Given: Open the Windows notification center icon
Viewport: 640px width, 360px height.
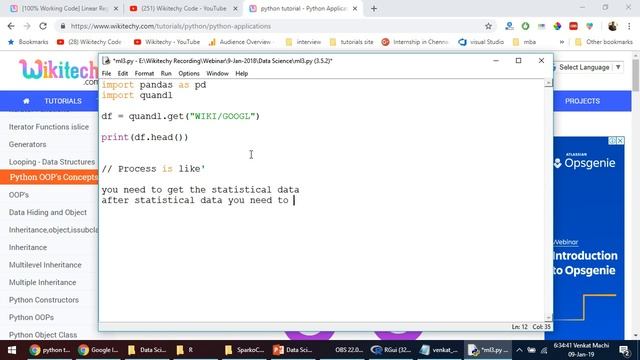Looking at the screenshot, I should click(624, 350).
